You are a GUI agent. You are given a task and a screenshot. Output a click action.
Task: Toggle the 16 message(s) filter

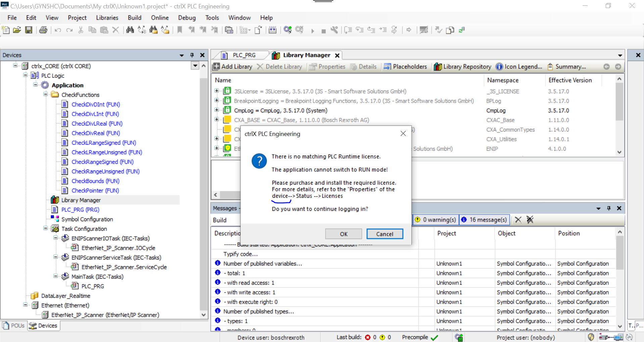pos(484,219)
